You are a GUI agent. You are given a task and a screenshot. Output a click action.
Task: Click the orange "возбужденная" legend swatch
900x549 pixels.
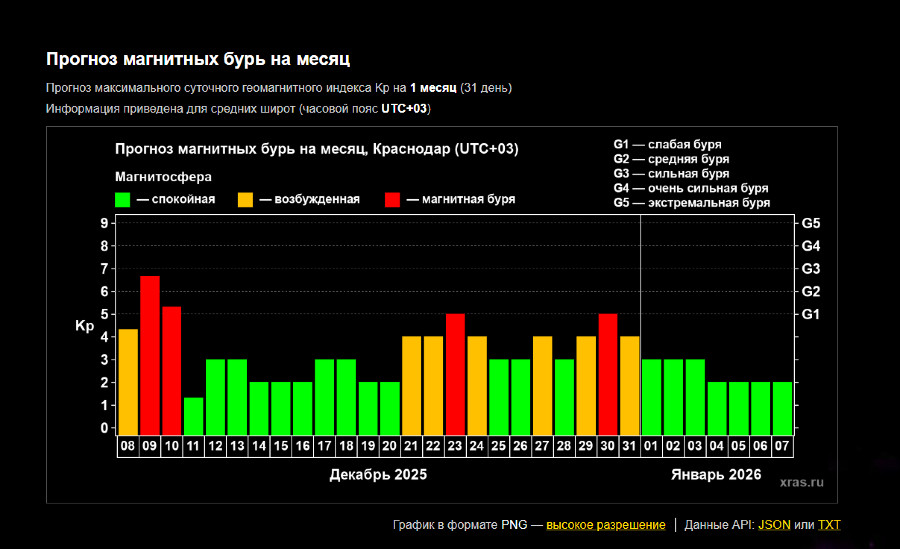pyautogui.click(x=245, y=200)
